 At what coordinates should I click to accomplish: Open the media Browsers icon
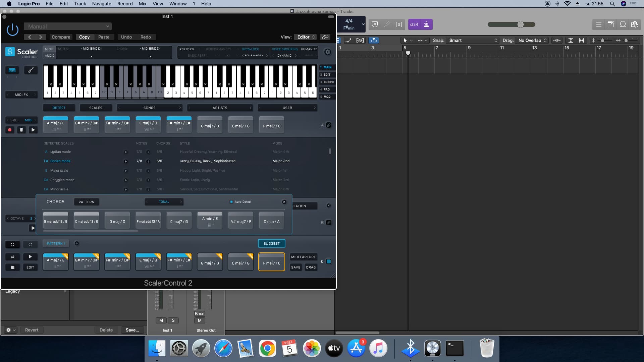[635, 24]
